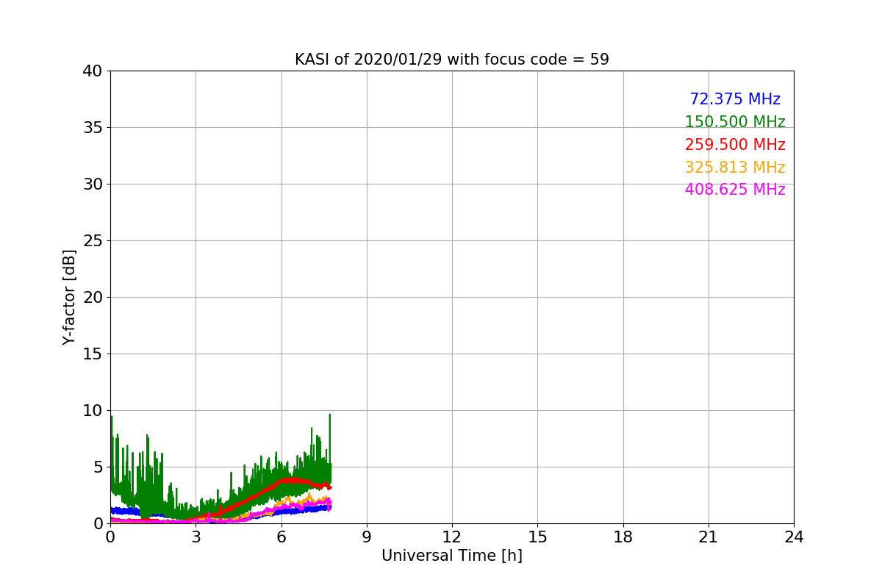Click the x-axis tick label 18
The width and height of the screenshot is (882, 588).
(x=623, y=537)
